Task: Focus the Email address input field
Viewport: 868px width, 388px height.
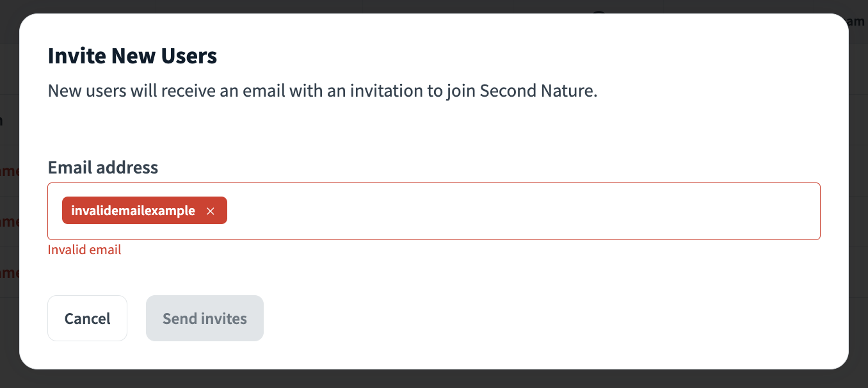Action: [x=512, y=211]
